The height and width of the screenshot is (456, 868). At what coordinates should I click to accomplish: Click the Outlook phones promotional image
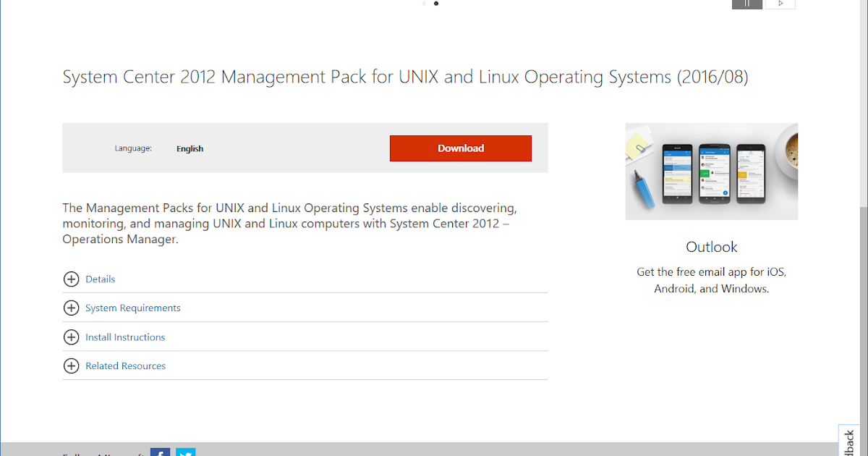pyautogui.click(x=711, y=172)
